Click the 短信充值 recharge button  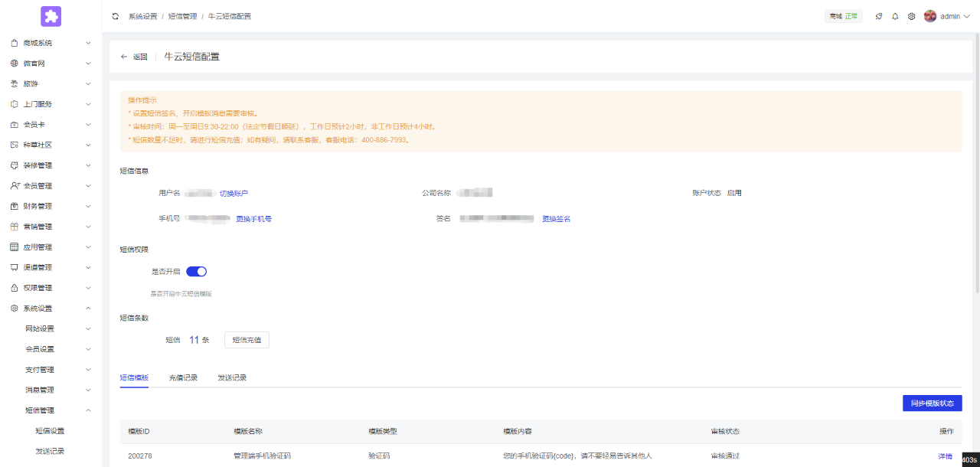(x=246, y=339)
